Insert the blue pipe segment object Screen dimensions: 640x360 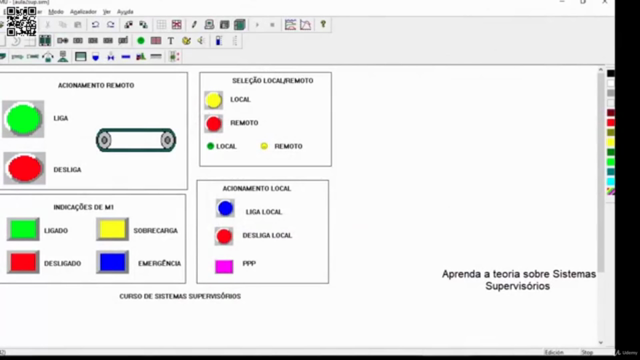(x=126, y=57)
